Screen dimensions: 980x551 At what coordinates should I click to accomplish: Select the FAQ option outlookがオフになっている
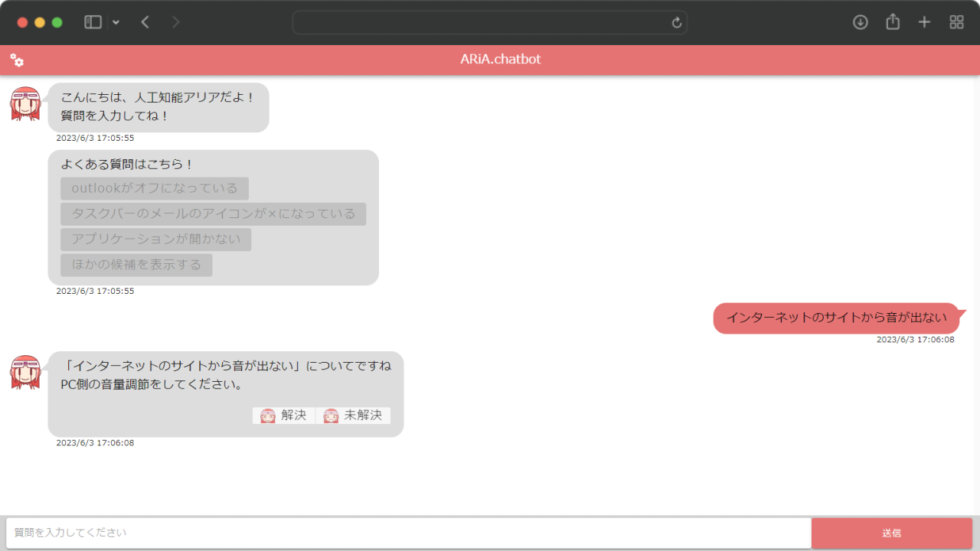click(x=154, y=188)
